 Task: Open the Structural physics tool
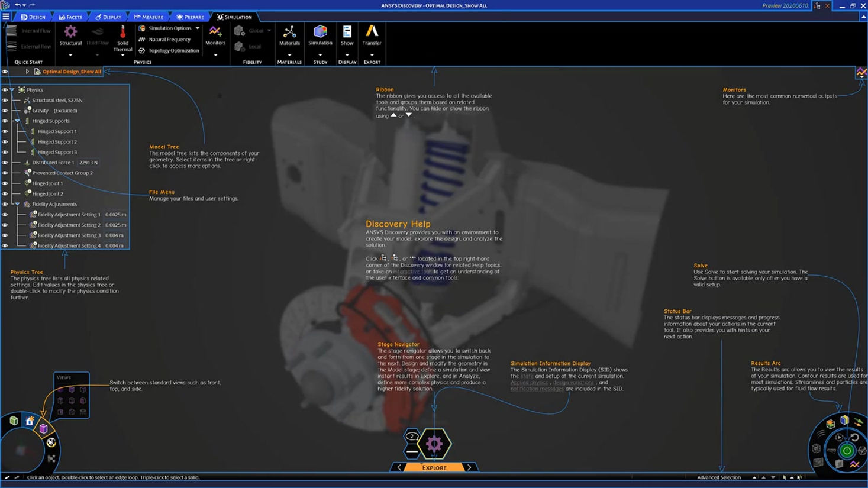pos(70,35)
